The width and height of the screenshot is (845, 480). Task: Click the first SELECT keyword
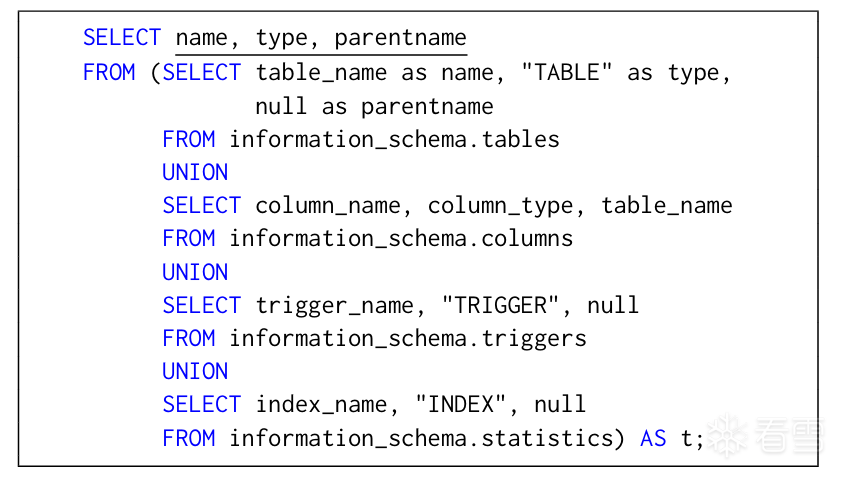point(122,38)
